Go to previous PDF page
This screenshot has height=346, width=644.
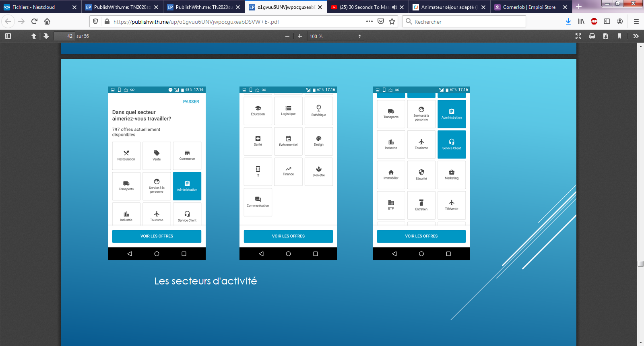coord(34,36)
